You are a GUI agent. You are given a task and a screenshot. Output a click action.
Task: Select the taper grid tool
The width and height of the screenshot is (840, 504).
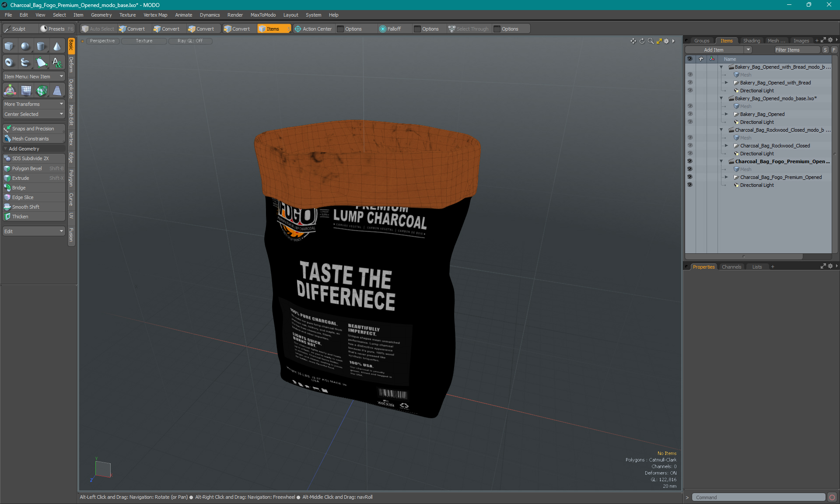point(57,91)
